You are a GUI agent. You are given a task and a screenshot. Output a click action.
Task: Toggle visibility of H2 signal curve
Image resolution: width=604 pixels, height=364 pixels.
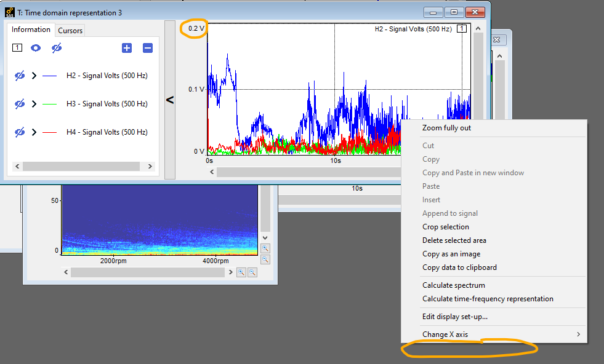20,76
